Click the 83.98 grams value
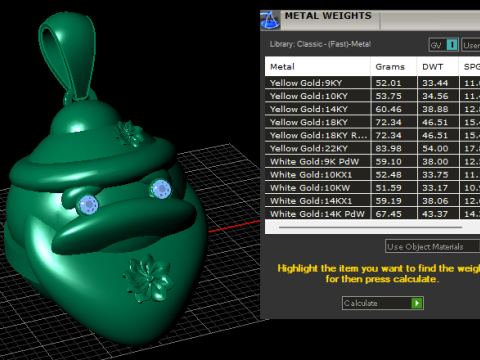This screenshot has width=480, height=360. coord(388,149)
